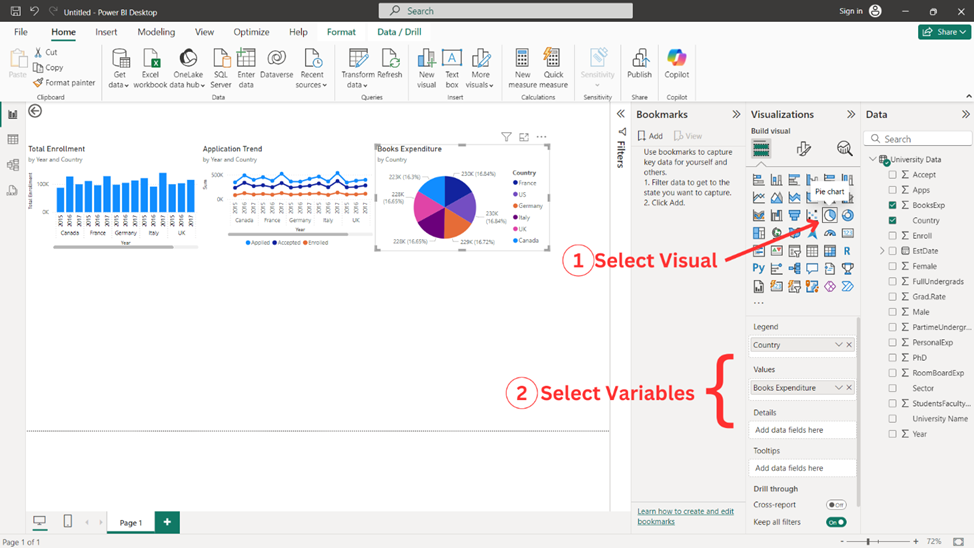Open the Country legend field dropdown

coord(839,345)
